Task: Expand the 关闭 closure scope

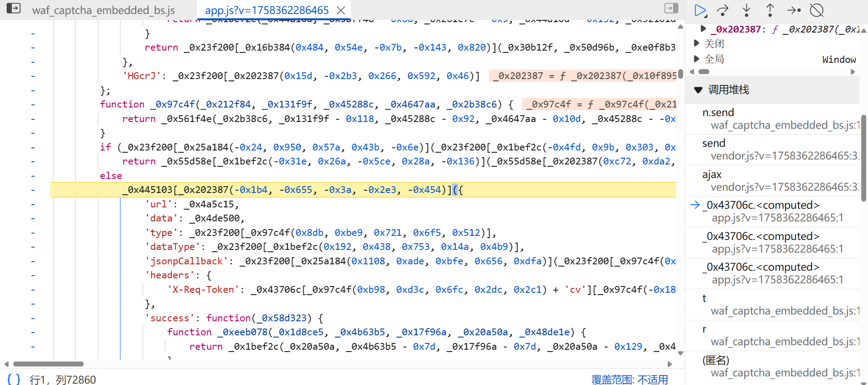Action: coord(697,43)
